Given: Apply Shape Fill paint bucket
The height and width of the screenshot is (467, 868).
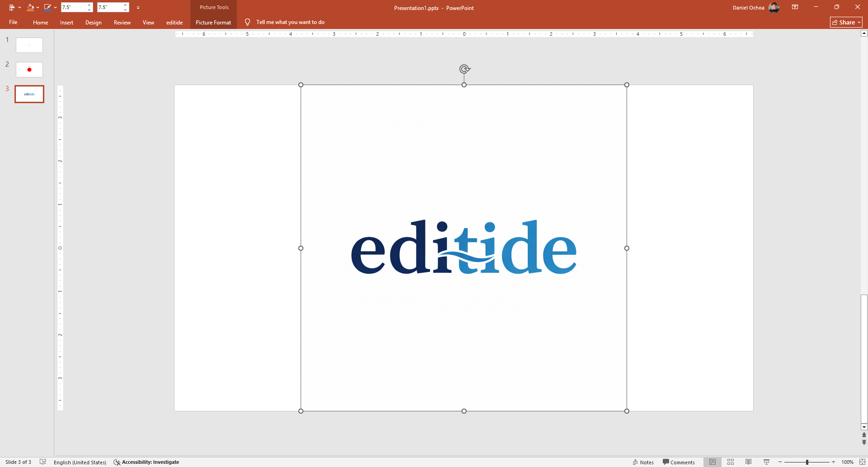Looking at the screenshot, I should point(30,7).
